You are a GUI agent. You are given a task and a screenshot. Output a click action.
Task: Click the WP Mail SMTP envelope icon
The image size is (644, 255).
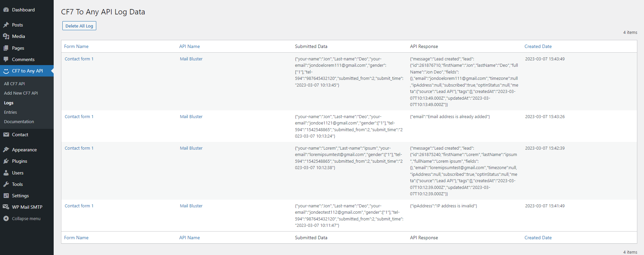[6, 207]
